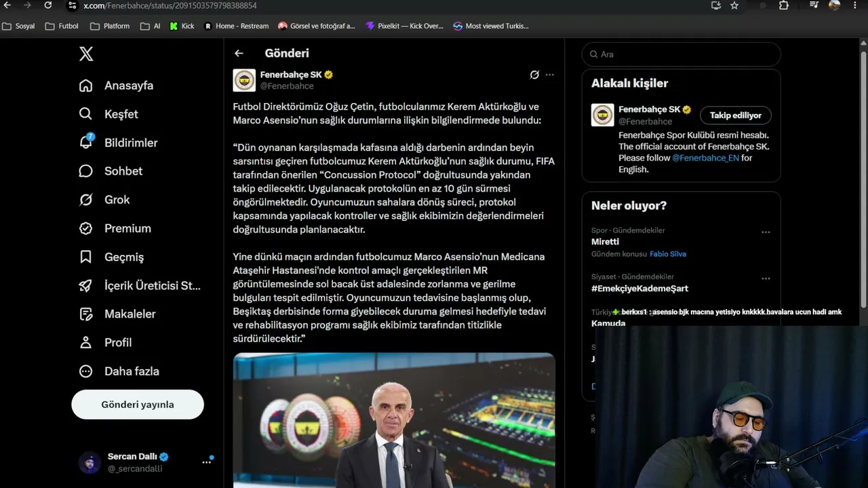Click the site info icon in address bar
The image size is (868, 488).
[73, 5]
